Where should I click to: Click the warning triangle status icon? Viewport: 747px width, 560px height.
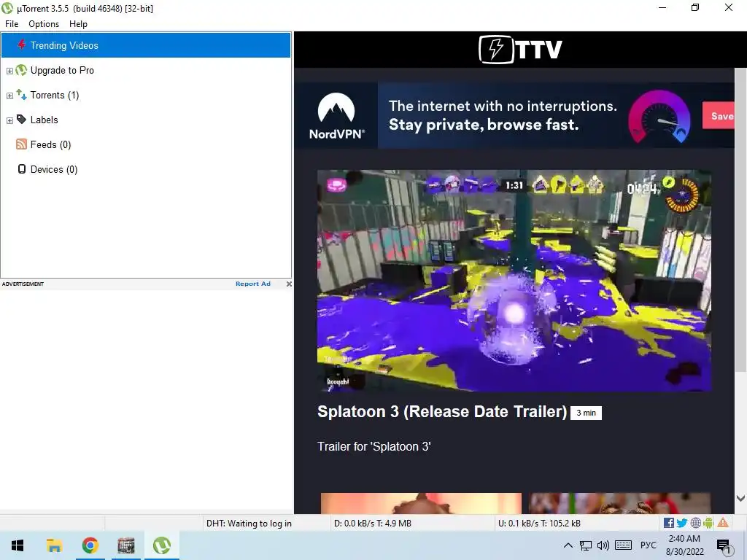(x=723, y=522)
